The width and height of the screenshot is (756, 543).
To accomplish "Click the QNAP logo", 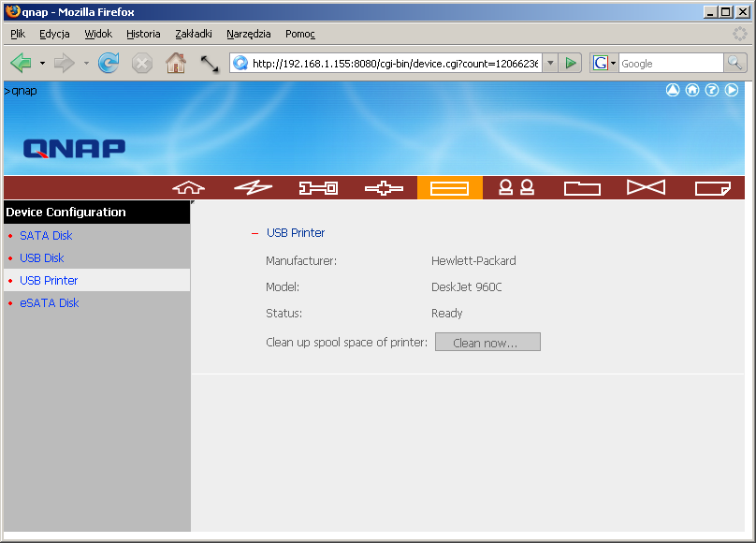I will click(x=74, y=149).
